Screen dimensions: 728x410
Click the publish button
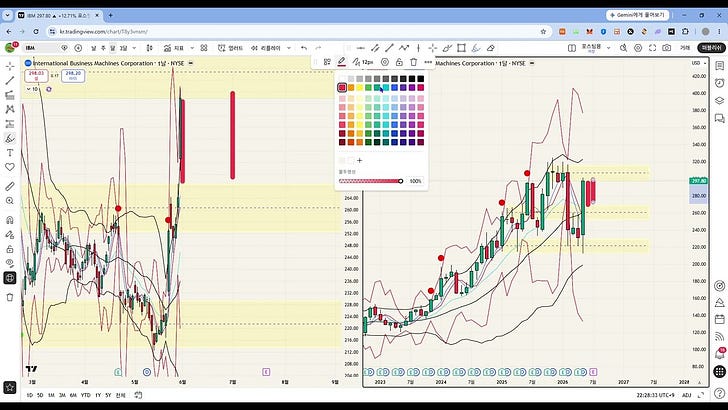711,48
